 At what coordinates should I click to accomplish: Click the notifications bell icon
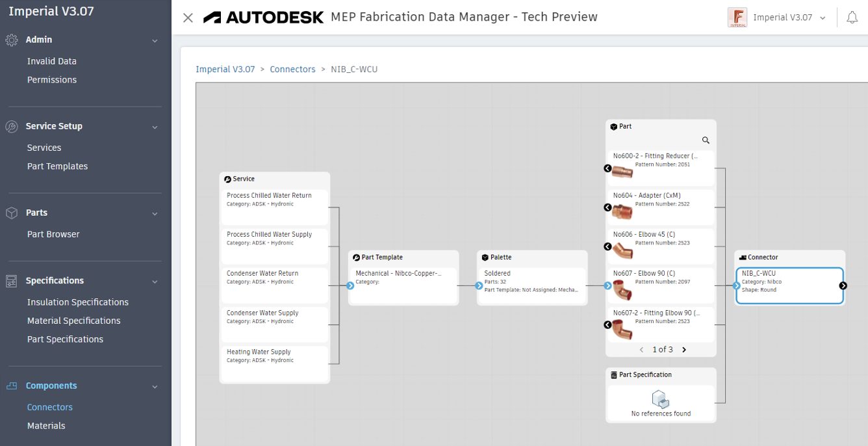coord(852,18)
